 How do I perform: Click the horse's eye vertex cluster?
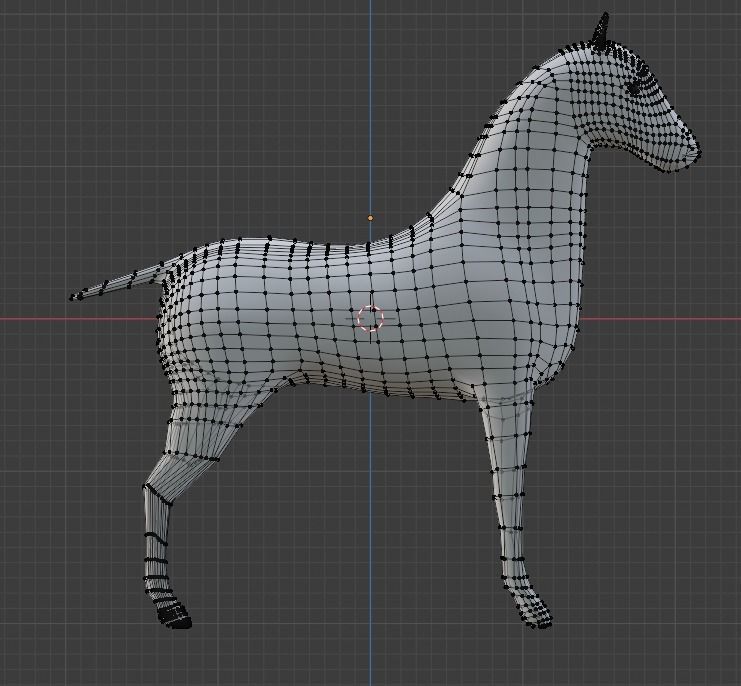coord(634,87)
